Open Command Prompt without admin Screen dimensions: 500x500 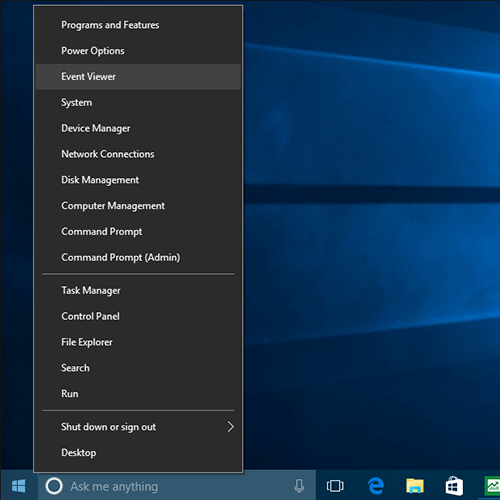(138, 232)
